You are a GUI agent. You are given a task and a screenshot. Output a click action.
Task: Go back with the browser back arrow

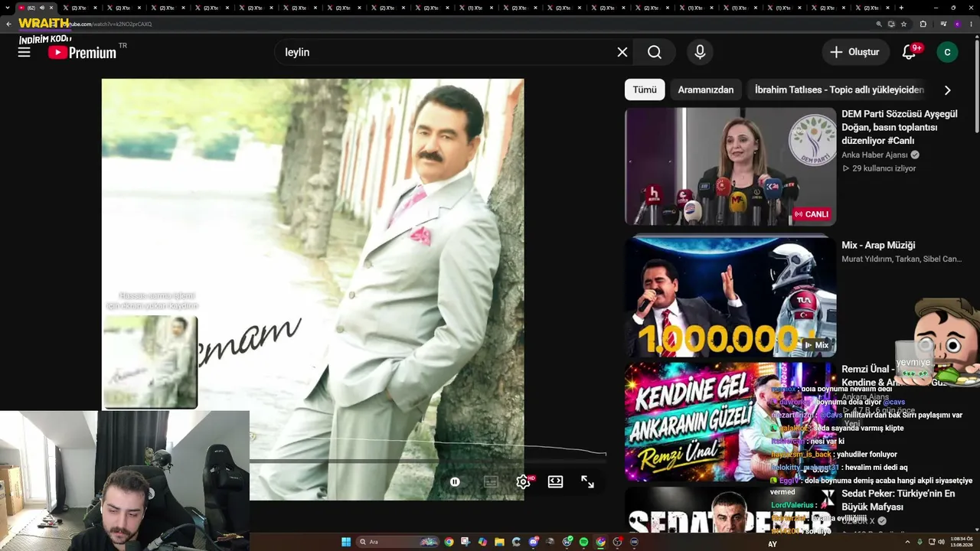8,24
